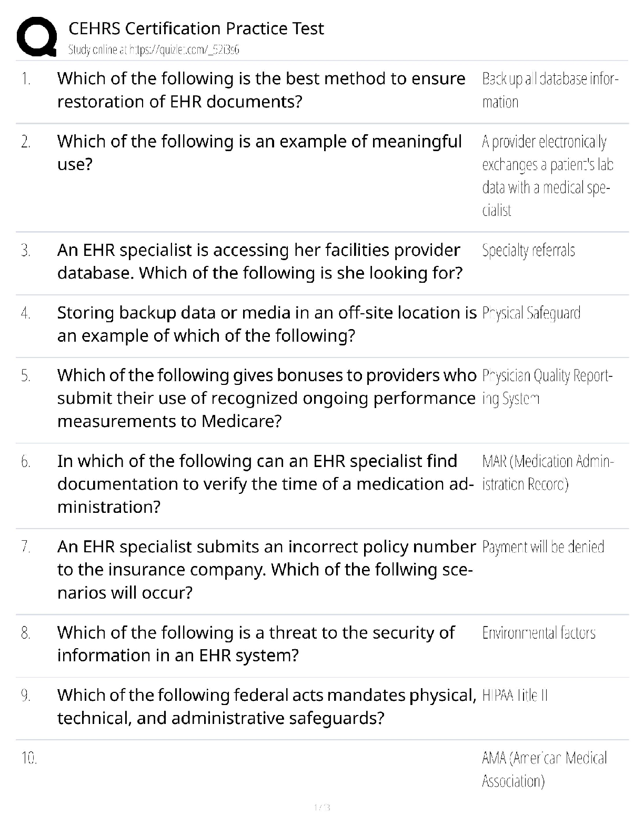The height and width of the screenshot is (834, 644).
Task: Select the 'Physical Safeguard' answer text
Action: pos(531,313)
